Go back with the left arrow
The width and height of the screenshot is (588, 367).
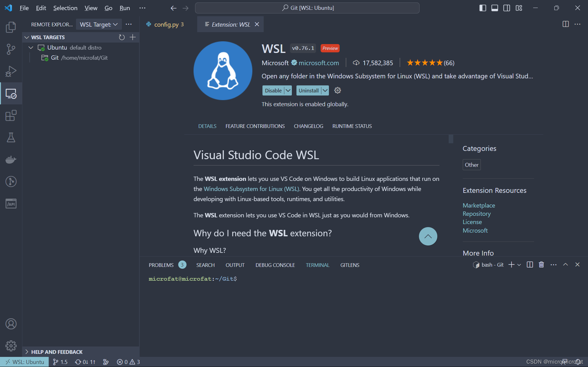[173, 8]
